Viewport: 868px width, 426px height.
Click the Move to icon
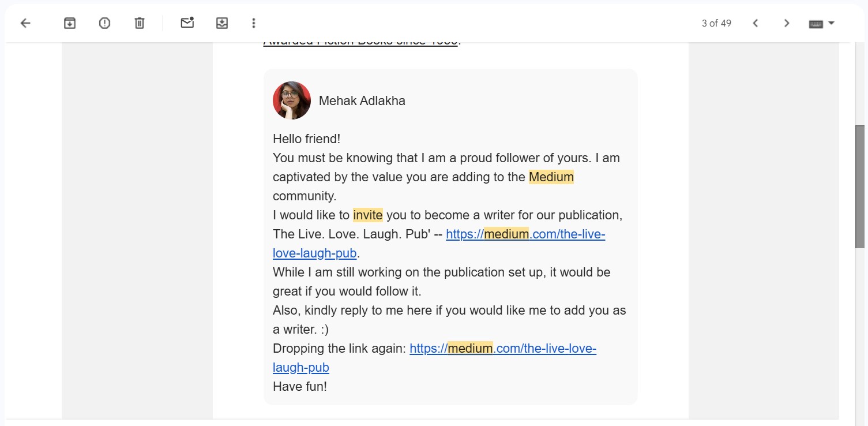point(222,23)
